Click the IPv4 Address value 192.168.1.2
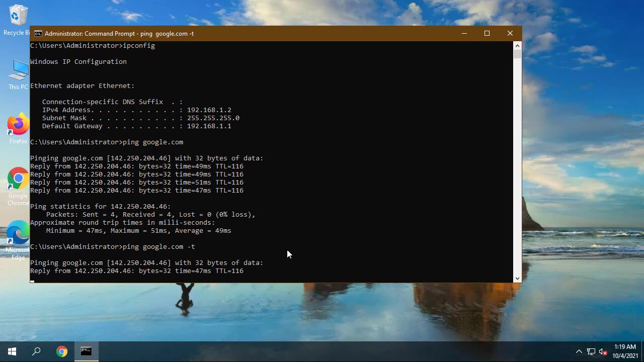Screen dimensions: 644x362 click(x=209, y=110)
